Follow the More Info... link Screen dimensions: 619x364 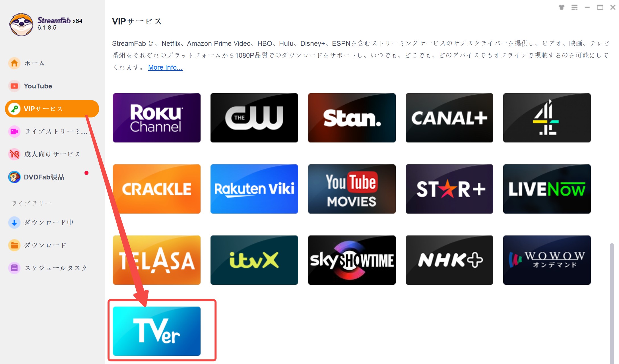(x=165, y=67)
